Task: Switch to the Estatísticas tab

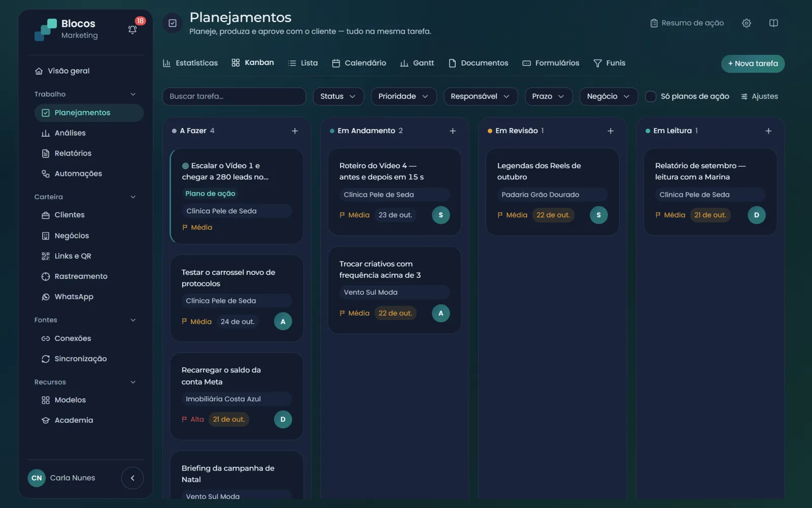Action: click(190, 63)
